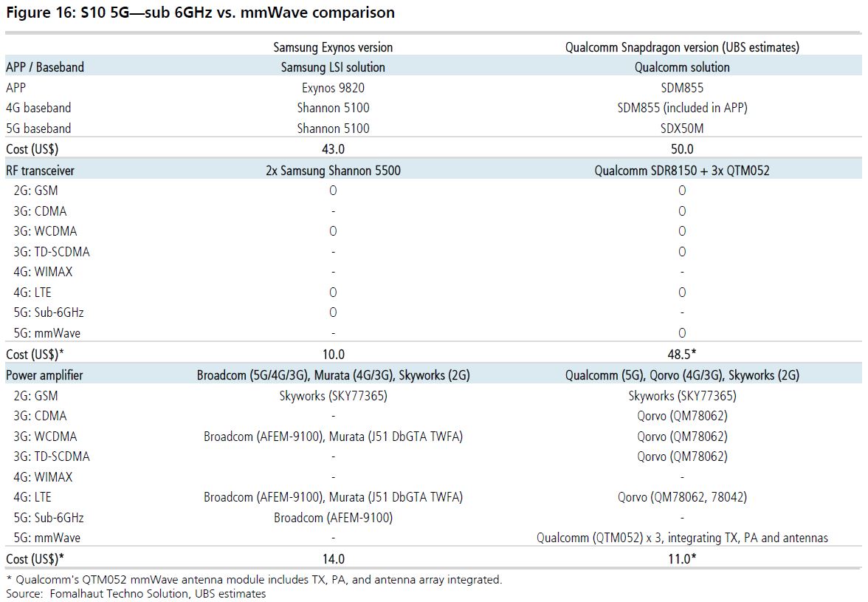Click the figure title 'Figure 16: S10 5G—sub 6GHz vs. mmWave comparison'
The height and width of the screenshot is (602, 868).
(x=201, y=13)
